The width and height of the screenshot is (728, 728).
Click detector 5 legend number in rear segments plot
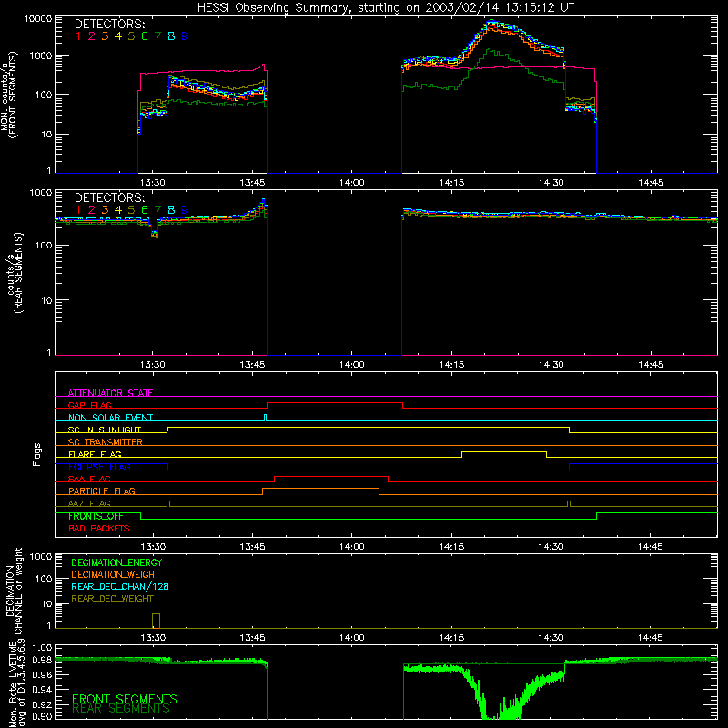tap(131, 210)
